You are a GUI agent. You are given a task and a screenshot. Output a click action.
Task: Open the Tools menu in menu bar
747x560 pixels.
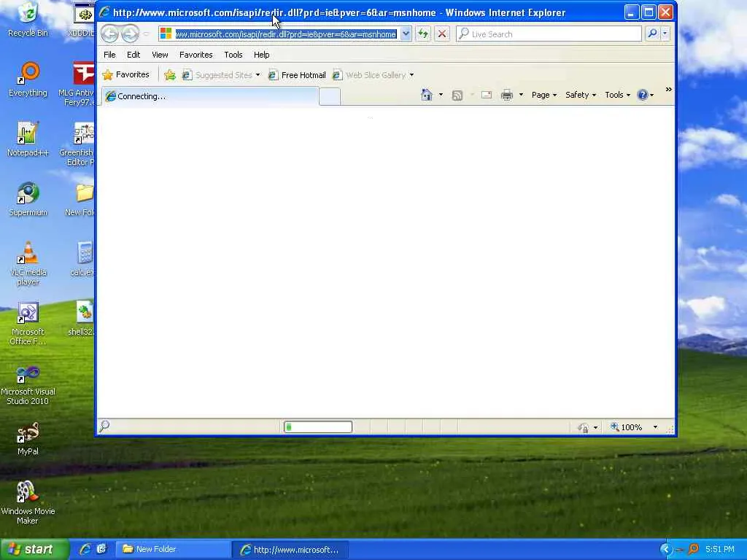tap(233, 55)
